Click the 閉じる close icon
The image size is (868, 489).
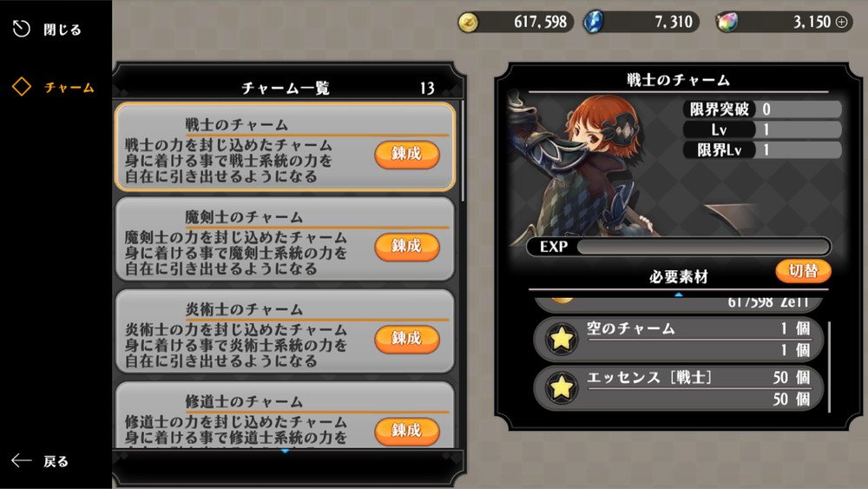[22, 29]
